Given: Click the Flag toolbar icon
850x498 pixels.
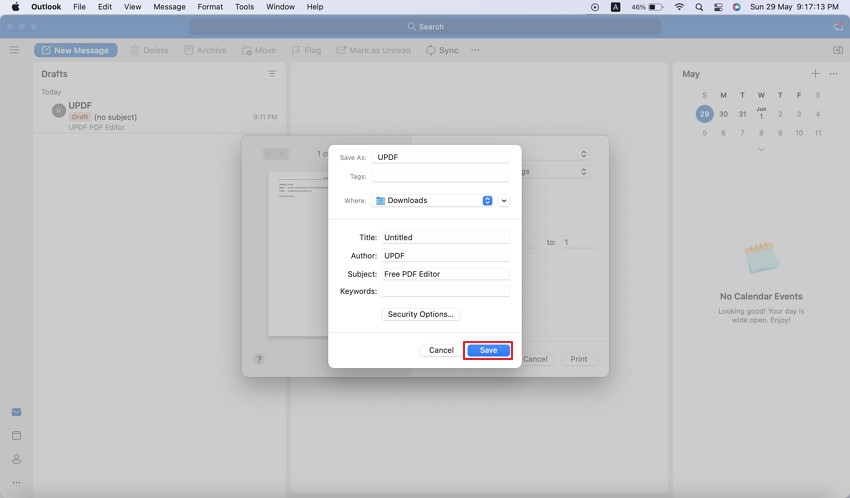Looking at the screenshot, I should 306,50.
